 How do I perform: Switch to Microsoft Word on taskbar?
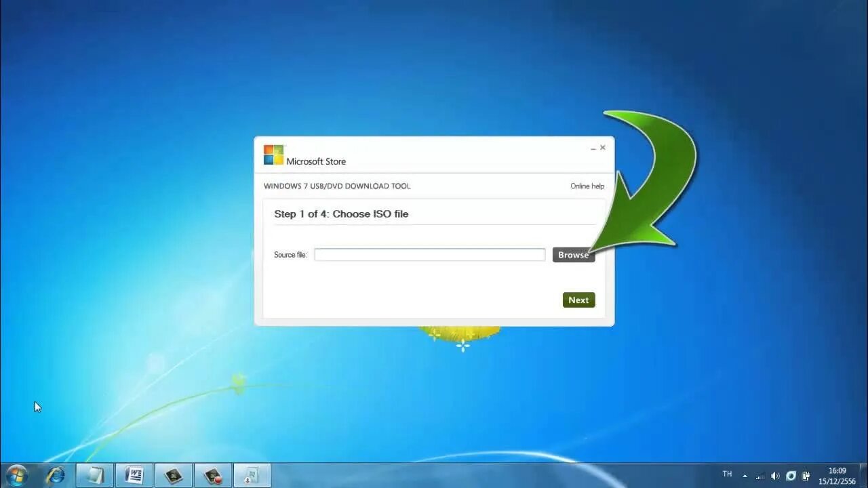134,475
